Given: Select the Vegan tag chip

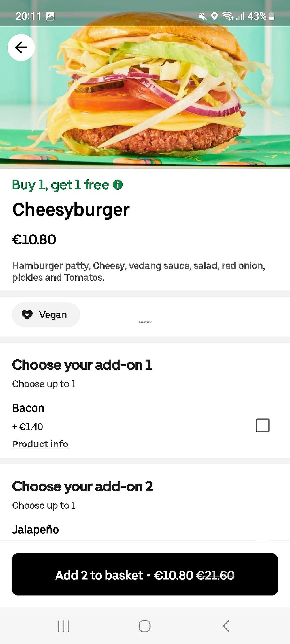Looking at the screenshot, I should (x=46, y=315).
